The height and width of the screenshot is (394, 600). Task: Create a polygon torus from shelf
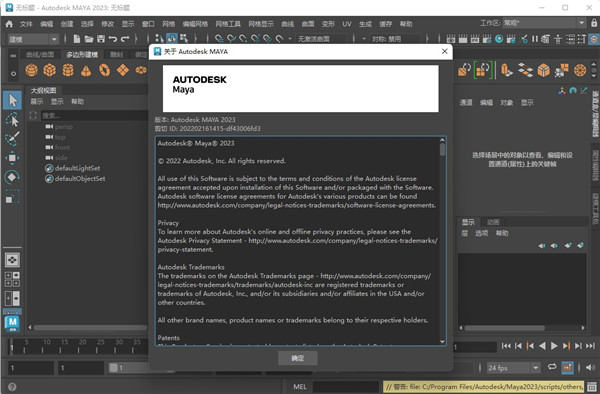click(x=104, y=70)
